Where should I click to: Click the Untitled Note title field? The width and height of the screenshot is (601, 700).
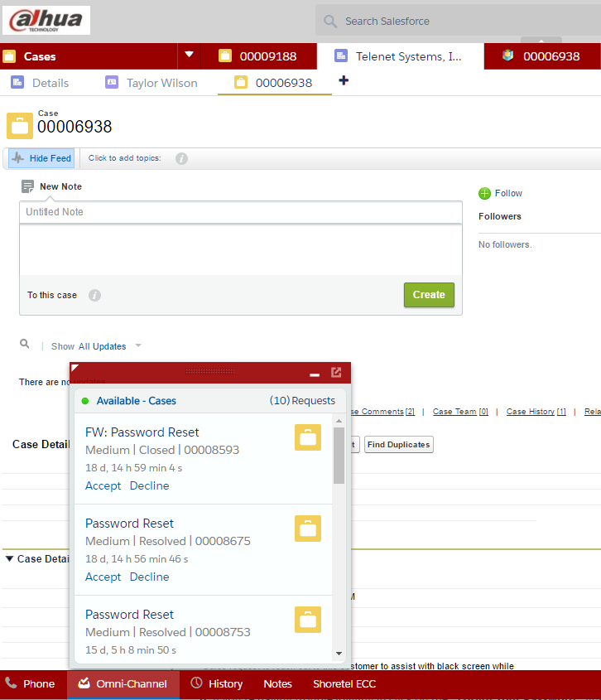point(241,212)
